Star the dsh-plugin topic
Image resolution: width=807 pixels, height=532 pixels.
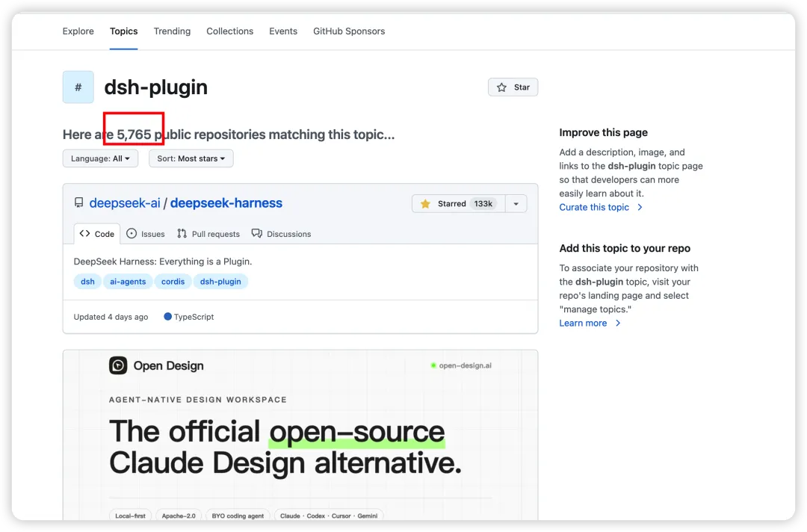coord(513,87)
